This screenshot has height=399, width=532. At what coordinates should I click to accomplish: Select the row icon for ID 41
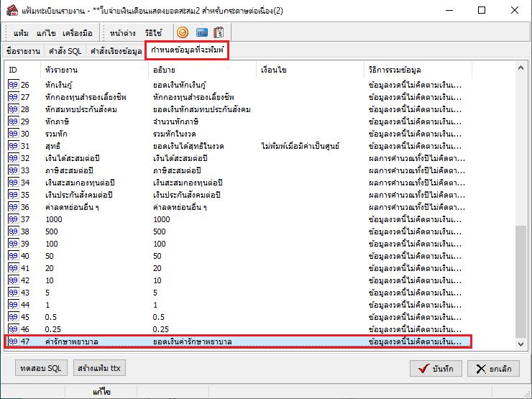coord(13,267)
